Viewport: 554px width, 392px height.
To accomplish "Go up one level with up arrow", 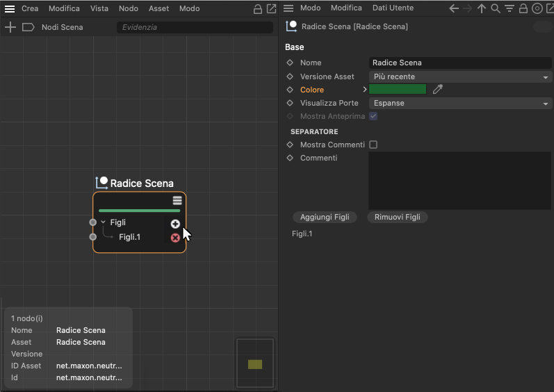I will click(x=482, y=8).
